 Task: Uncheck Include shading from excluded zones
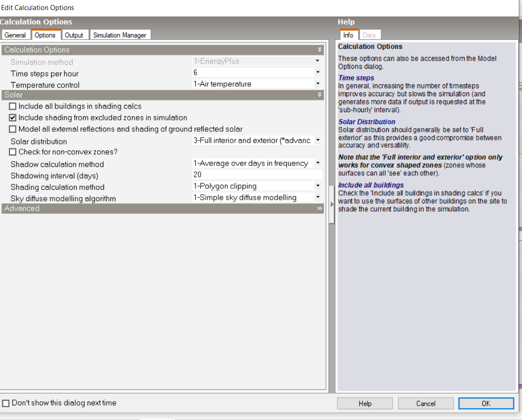(x=13, y=118)
